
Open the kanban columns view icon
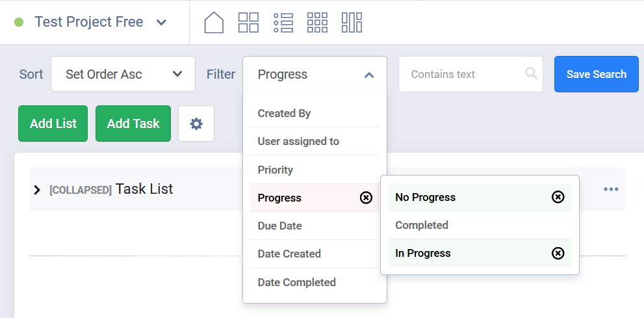click(x=352, y=23)
